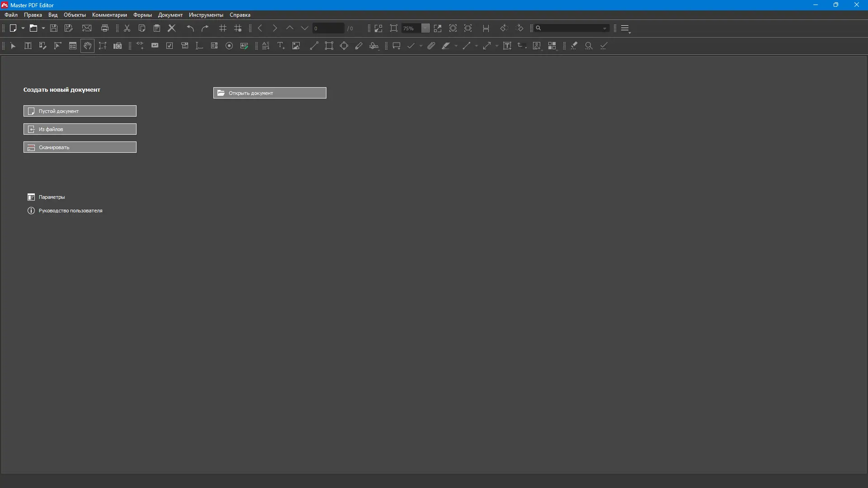The height and width of the screenshot is (488, 868).
Task: Open the Инструменты menu
Action: 206,15
